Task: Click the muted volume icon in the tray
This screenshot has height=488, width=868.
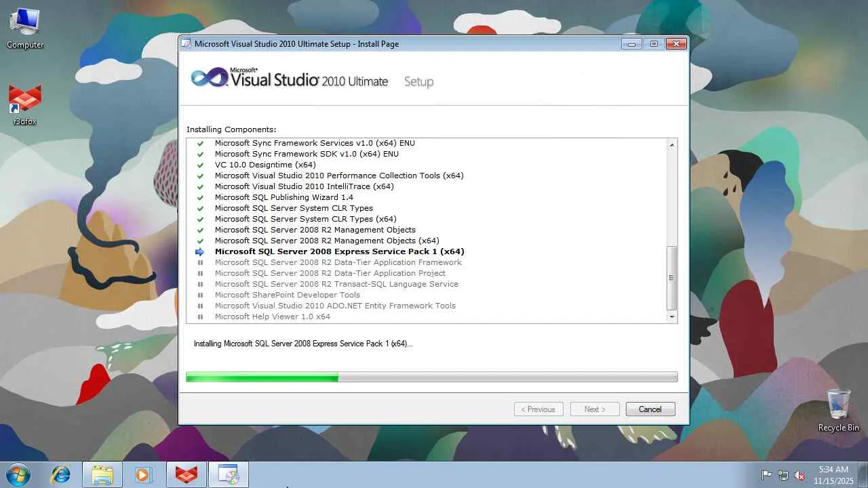Action: (800, 475)
